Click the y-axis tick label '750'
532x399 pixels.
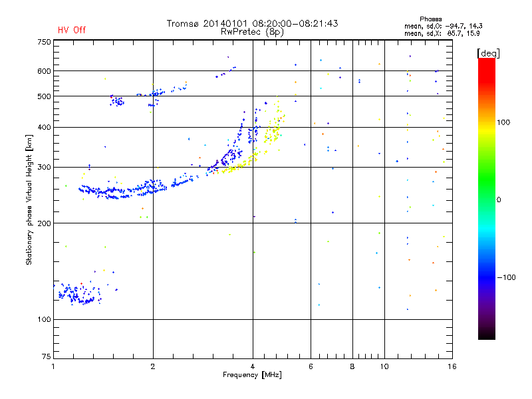pos(44,42)
